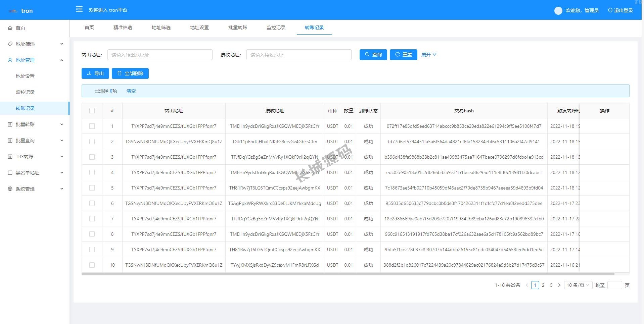This screenshot has width=644, height=324.
Task: Check the checkbox for row 6
Action: click(92, 203)
